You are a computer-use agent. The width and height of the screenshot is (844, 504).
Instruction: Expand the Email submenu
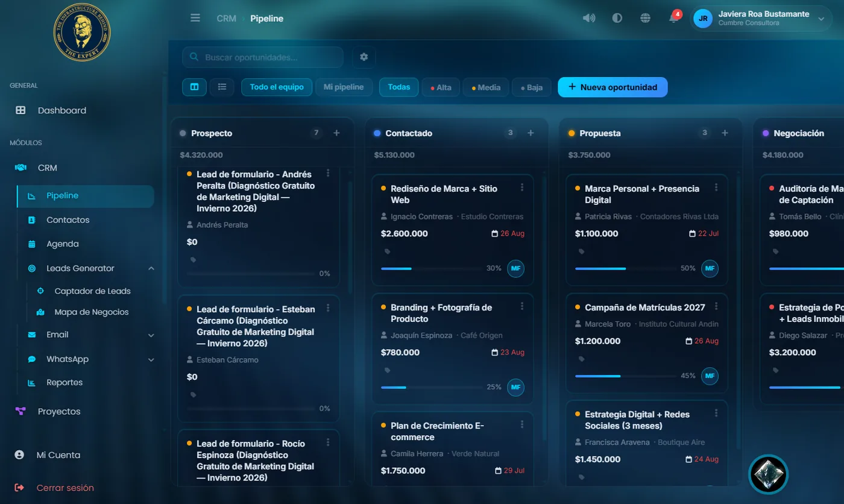(151, 335)
